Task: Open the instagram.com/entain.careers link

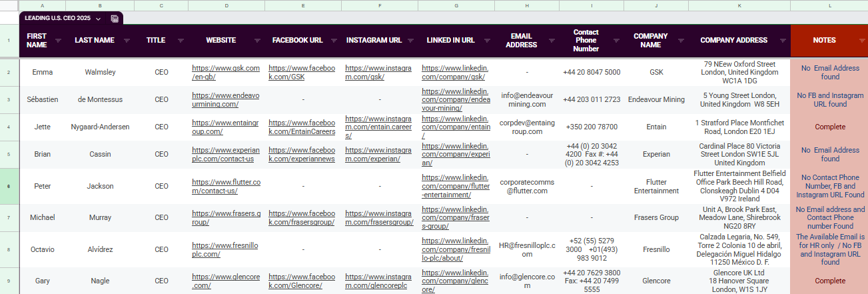Action: 378,127
